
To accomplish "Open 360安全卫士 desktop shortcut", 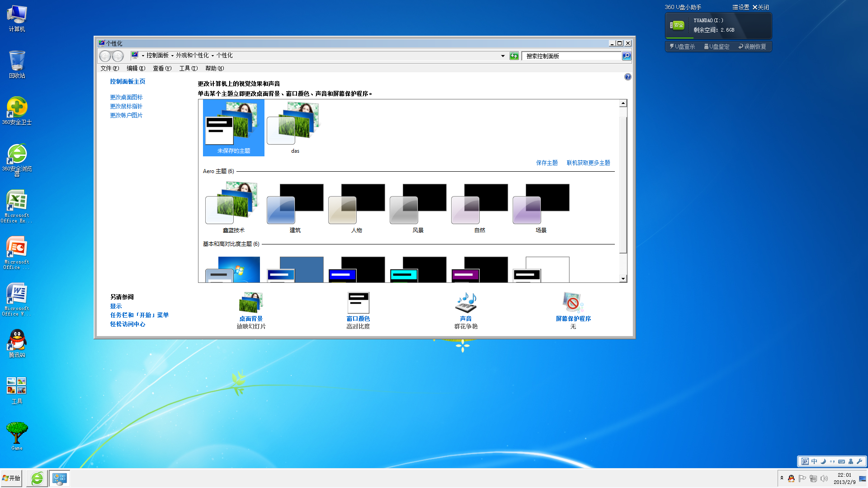I will (x=17, y=111).
